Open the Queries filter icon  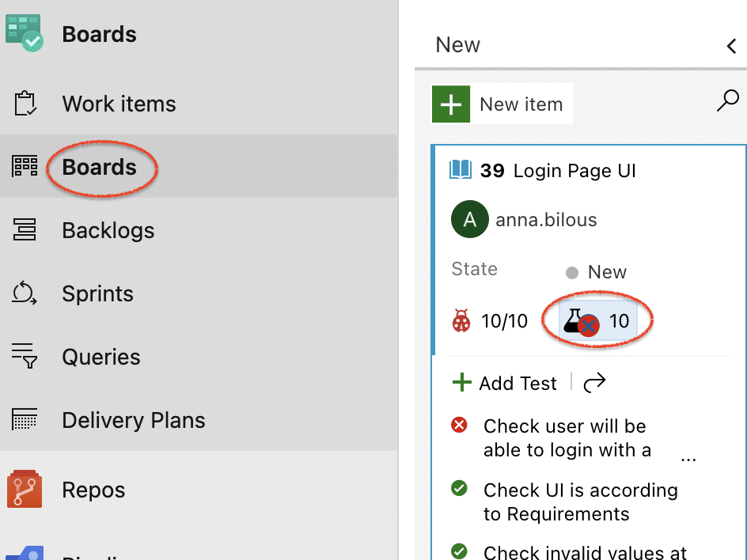tap(25, 356)
